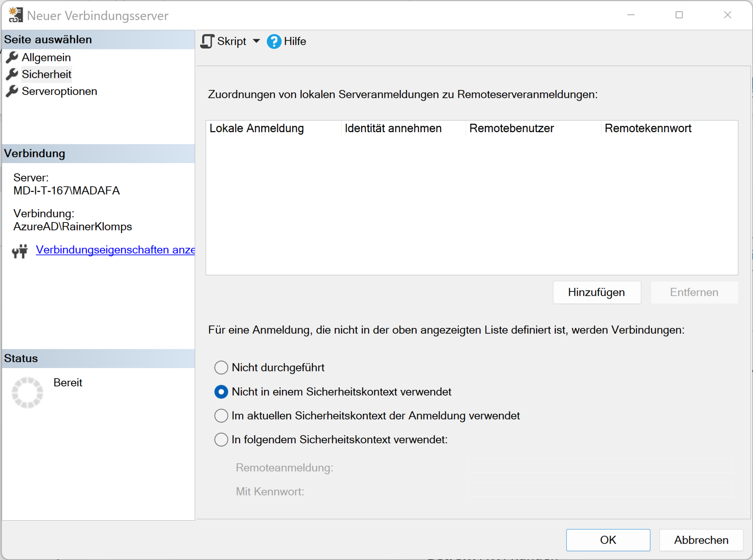Click the Remotebenutzer column header

534,128
